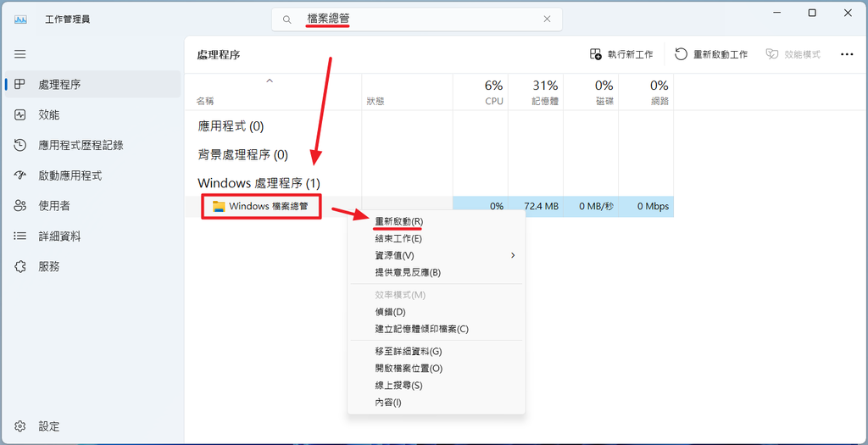Select the Windows 檔案總管 process row
Screen dimensions: 868x445
tap(429, 207)
